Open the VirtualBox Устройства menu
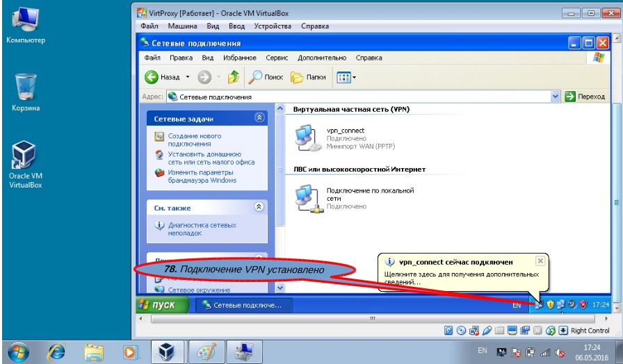 coord(273,26)
